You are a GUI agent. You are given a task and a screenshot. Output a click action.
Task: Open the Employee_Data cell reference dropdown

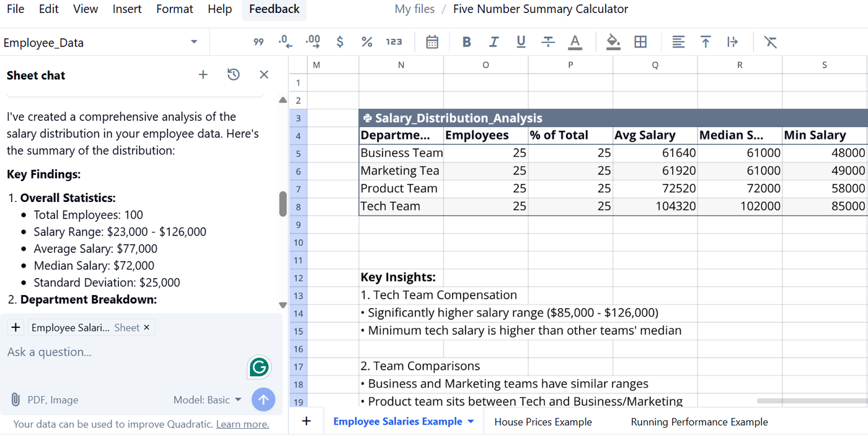(193, 42)
